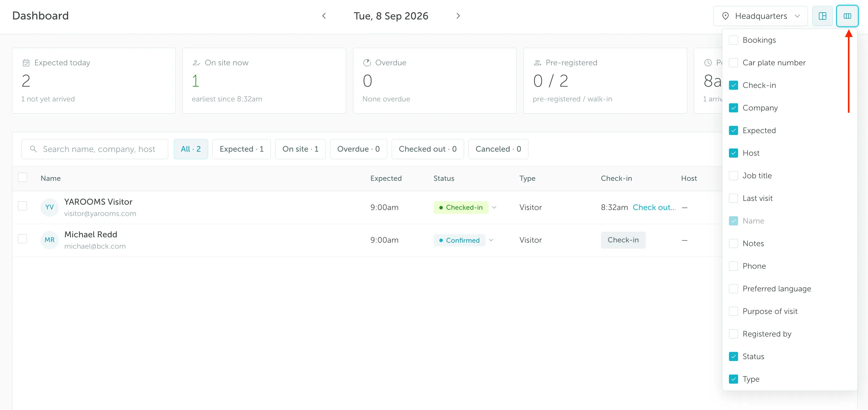
Task: Uncheck the Host column checkbox
Action: pos(733,153)
